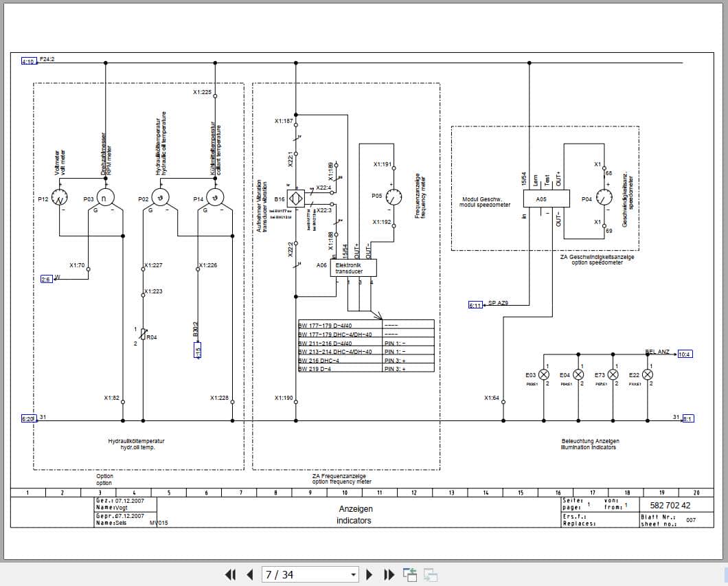
Task: Follow the 8:1 cross-reference link
Action: tap(687, 418)
